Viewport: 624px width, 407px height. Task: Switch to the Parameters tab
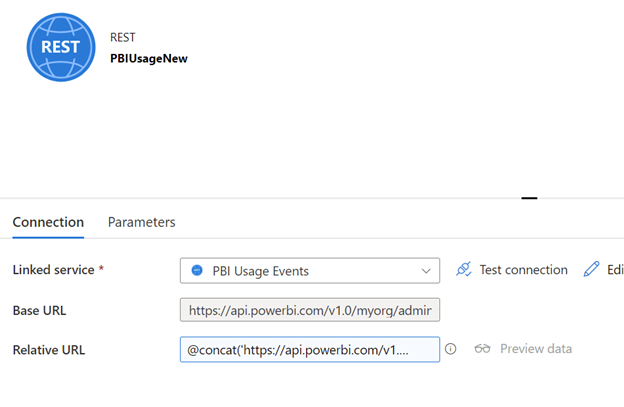pos(142,222)
